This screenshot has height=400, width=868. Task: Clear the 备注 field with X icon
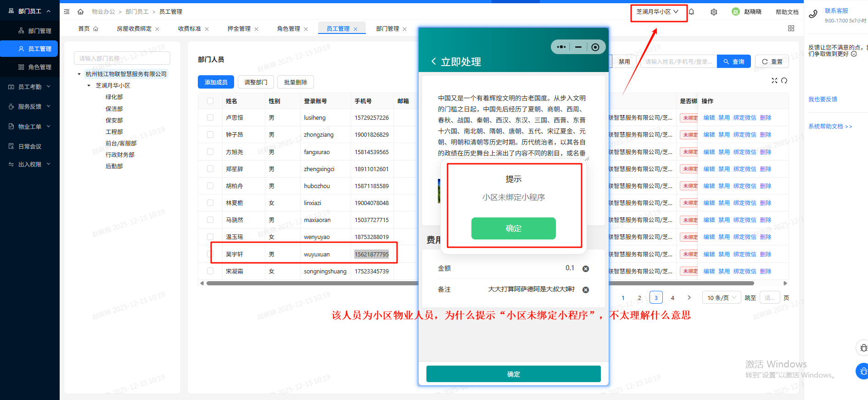(x=586, y=290)
